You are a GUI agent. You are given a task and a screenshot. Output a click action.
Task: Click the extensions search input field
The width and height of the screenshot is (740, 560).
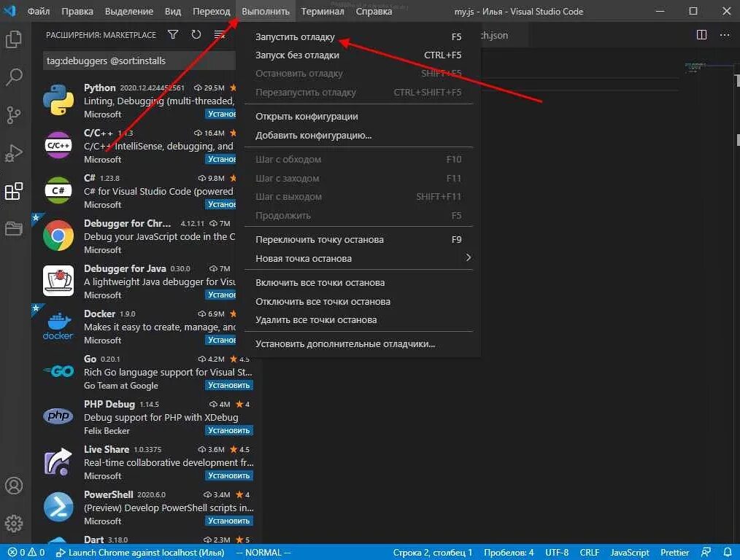point(139,61)
